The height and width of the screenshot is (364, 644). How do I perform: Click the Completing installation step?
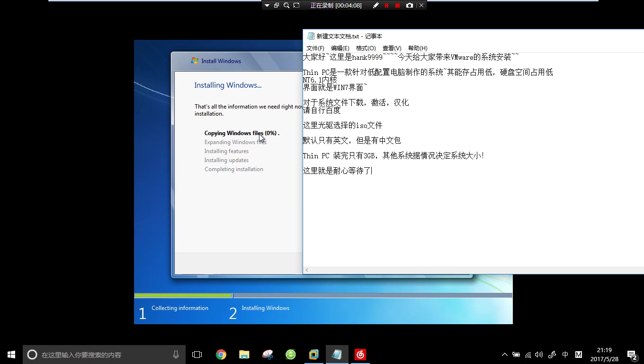tap(234, 169)
